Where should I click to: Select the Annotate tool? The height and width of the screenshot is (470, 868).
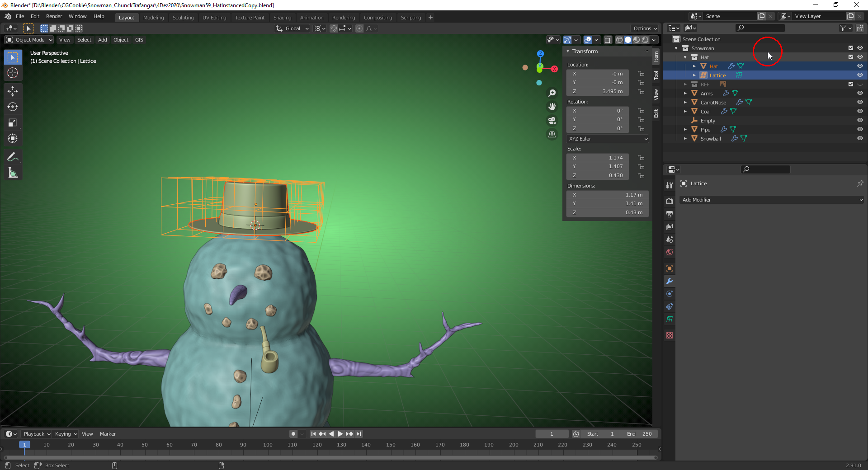coord(13,157)
